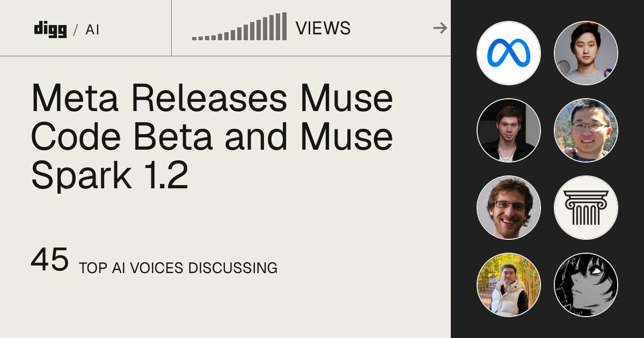Select the Meta infinity logo avatar

[x=509, y=53]
